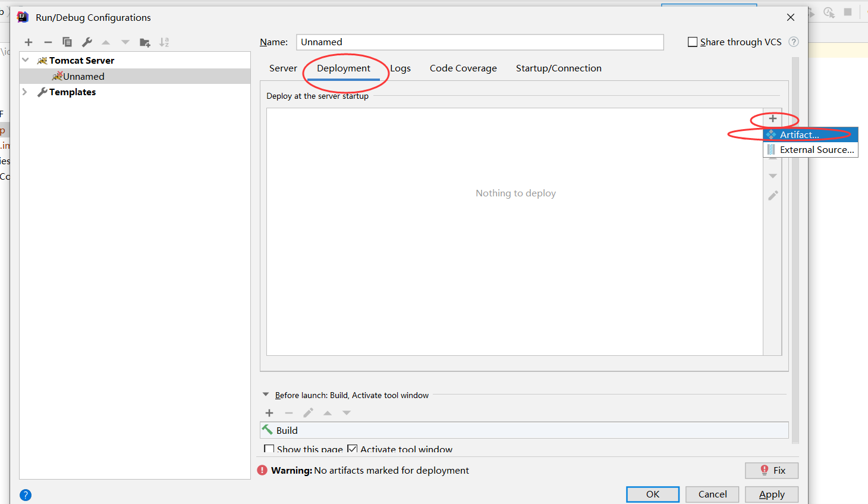Edit before launch task pencil icon

(x=308, y=413)
